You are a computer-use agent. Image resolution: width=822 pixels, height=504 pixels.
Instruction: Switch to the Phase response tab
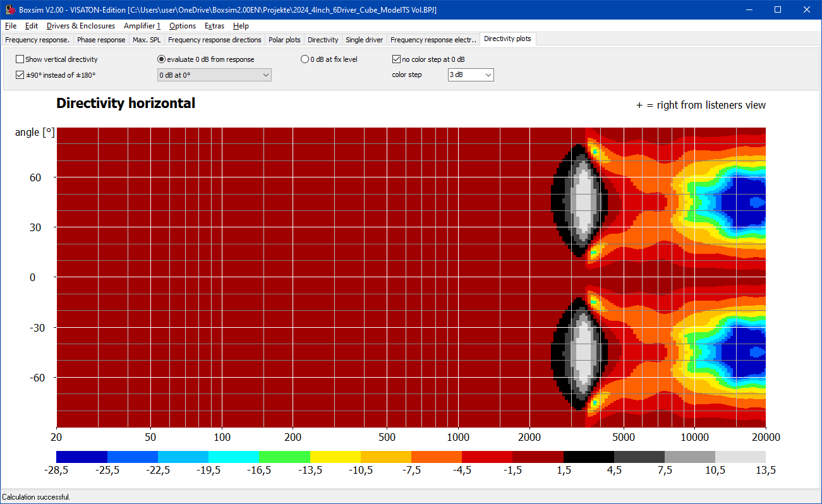pos(101,40)
